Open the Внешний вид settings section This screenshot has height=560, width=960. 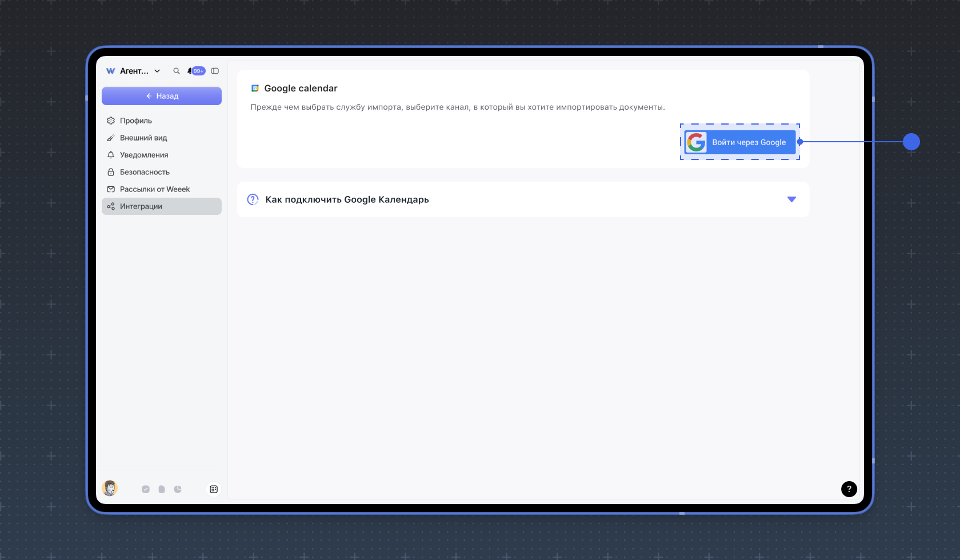pos(162,138)
